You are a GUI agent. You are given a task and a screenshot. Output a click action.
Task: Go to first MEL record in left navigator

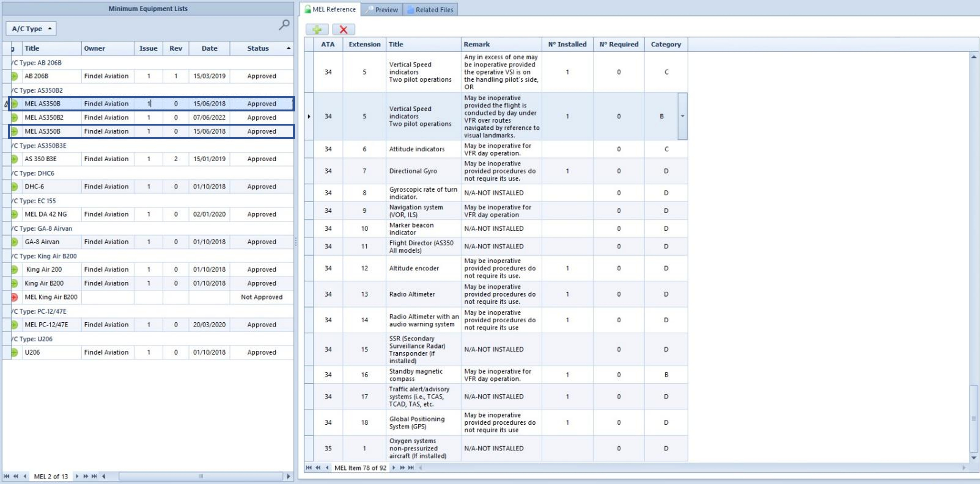tap(6, 476)
